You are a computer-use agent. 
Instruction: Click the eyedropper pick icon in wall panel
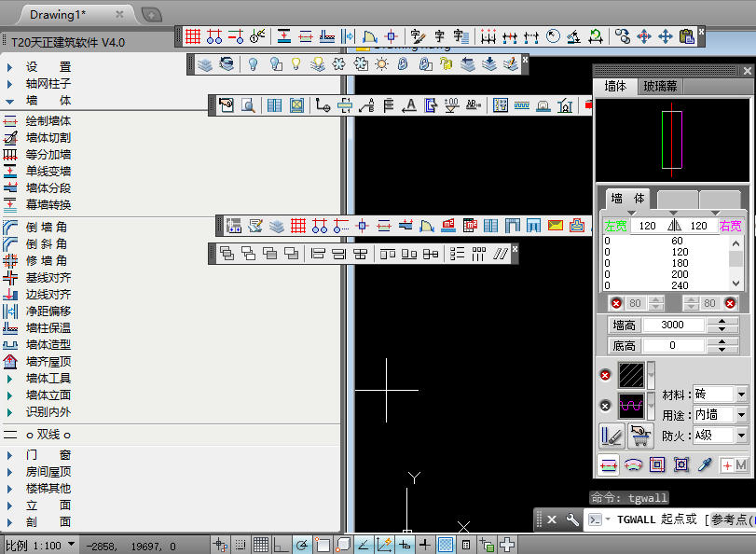point(706,464)
